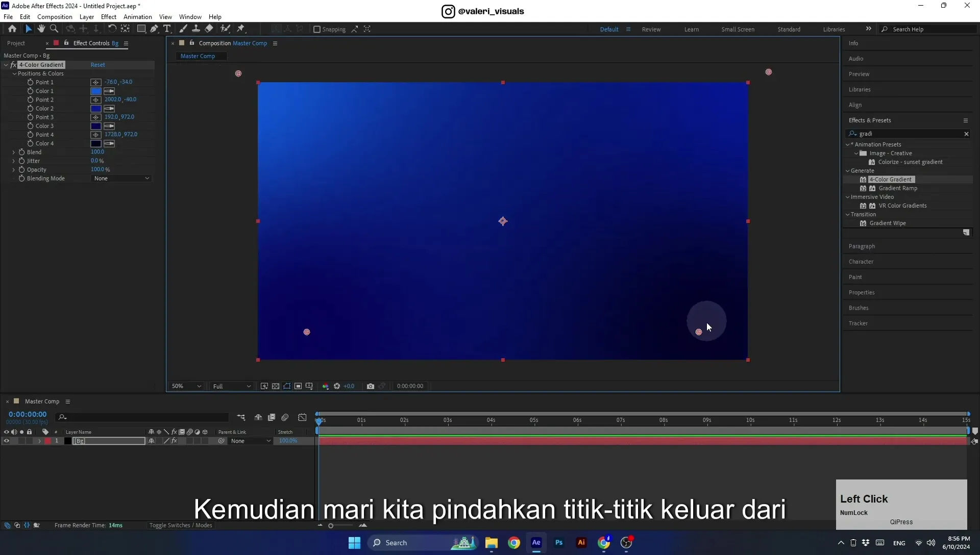This screenshot has width=980, height=555.
Task: Open the Blending Mode dropdown
Action: click(x=121, y=179)
